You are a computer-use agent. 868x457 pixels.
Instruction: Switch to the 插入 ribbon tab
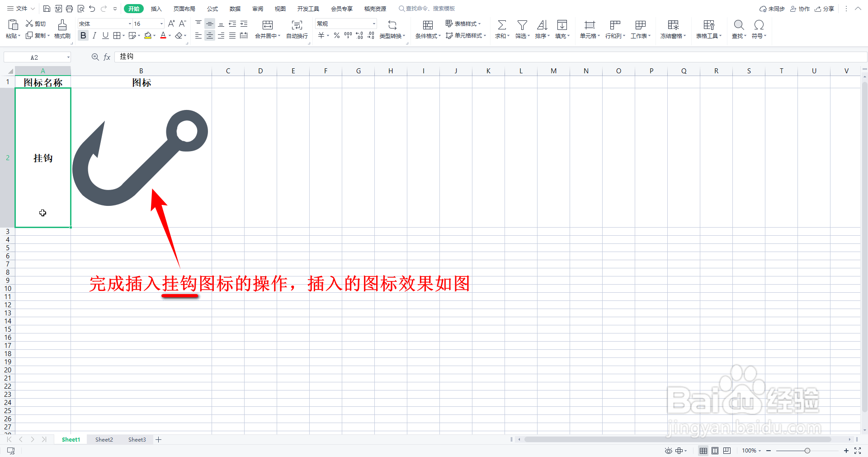tap(156, 8)
